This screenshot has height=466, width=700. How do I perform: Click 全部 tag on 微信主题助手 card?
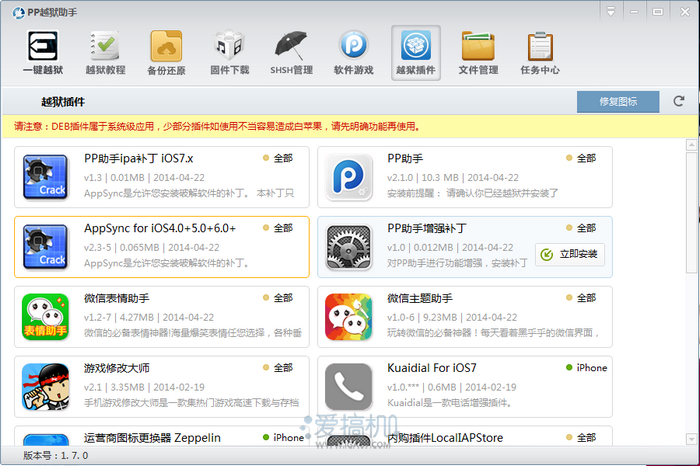(x=581, y=298)
